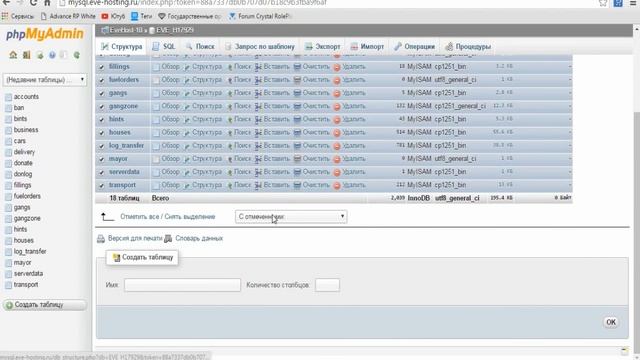Click the Structure icon in the gangs row

tap(187, 93)
